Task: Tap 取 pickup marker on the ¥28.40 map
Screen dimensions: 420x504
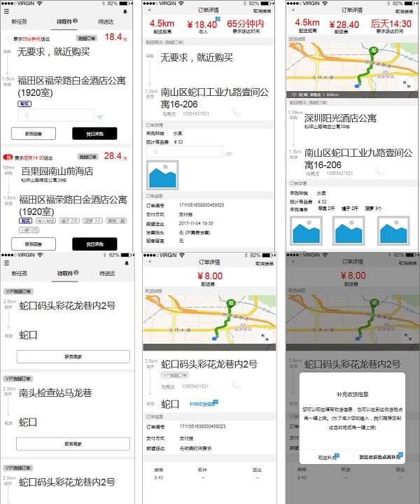Action: point(374,51)
